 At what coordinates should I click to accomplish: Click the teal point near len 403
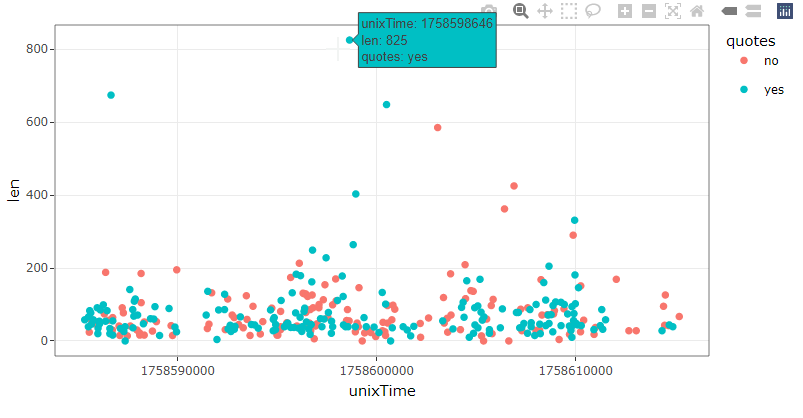point(355,194)
